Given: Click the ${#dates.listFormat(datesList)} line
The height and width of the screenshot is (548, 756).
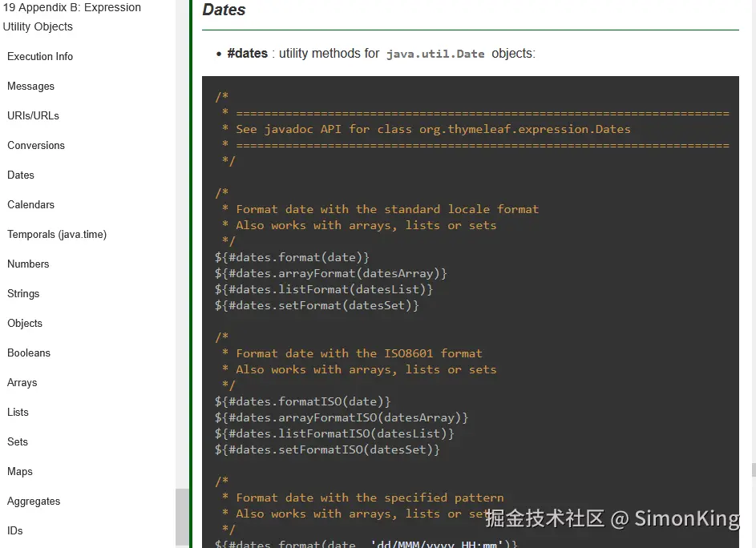Looking at the screenshot, I should (x=324, y=289).
